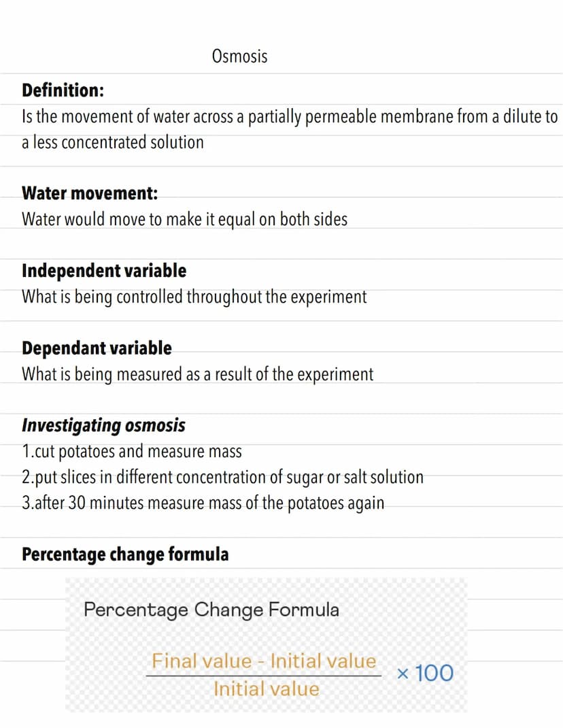This screenshot has height=728, width=563.
Task: Select the Water movement heading
Action: (90, 193)
